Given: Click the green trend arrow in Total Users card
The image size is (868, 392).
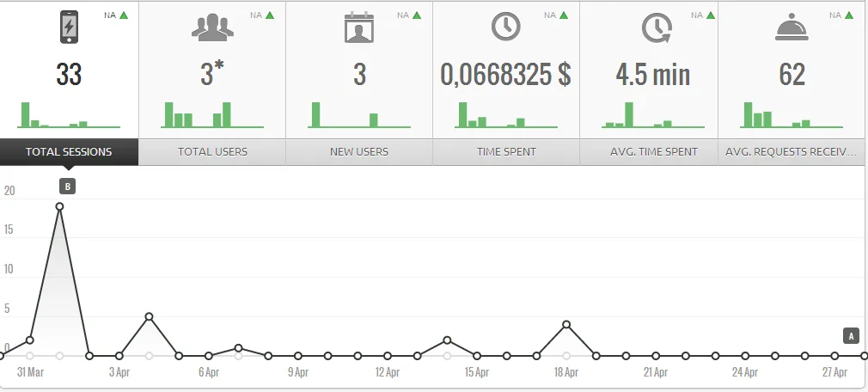Looking at the screenshot, I should coord(270,15).
